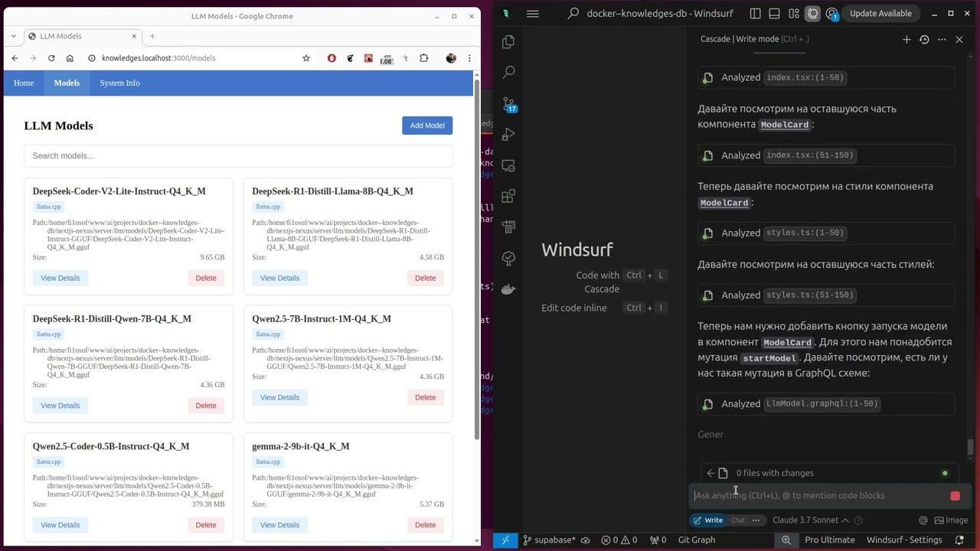The width and height of the screenshot is (980, 551).
Task: Switch Cascade to Write mode
Action: [x=708, y=520]
